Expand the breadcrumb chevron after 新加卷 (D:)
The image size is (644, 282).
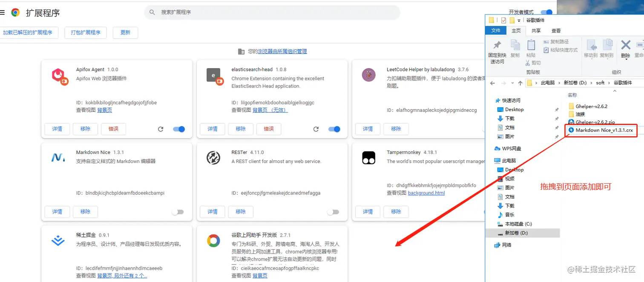(x=592, y=83)
